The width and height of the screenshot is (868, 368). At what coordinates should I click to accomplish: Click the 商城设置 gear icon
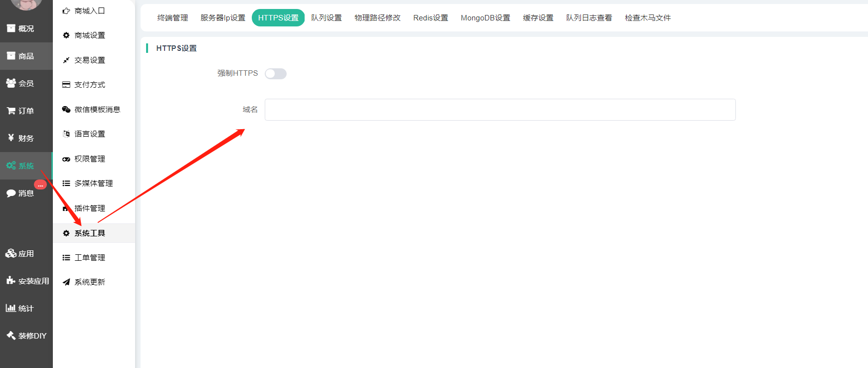(x=66, y=35)
